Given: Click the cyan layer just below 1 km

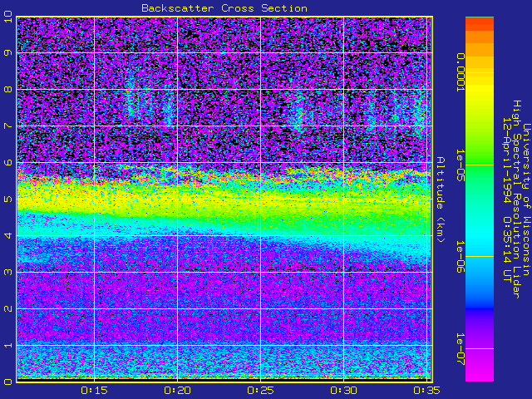Looking at the screenshot, I should (x=224, y=360).
